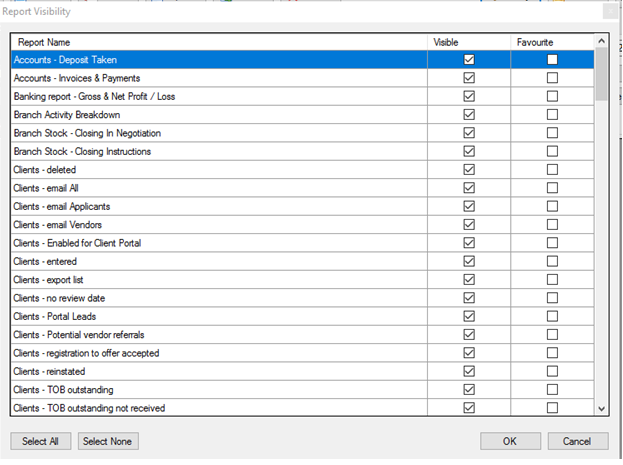The width and height of the screenshot is (623, 465).
Task: Favourite Clients - TOB outstanding not received
Action: tap(552, 407)
